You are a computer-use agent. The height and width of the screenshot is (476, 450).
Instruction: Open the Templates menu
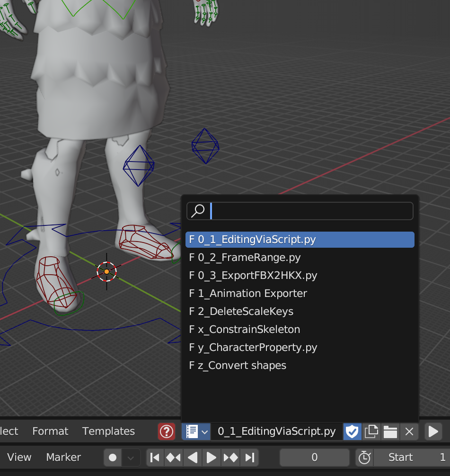coord(108,431)
